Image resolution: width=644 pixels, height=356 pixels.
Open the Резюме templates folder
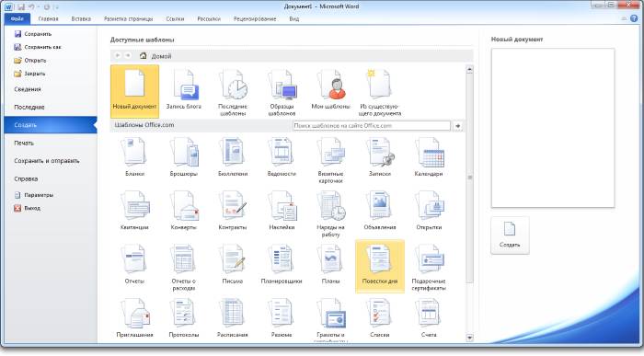282,318
